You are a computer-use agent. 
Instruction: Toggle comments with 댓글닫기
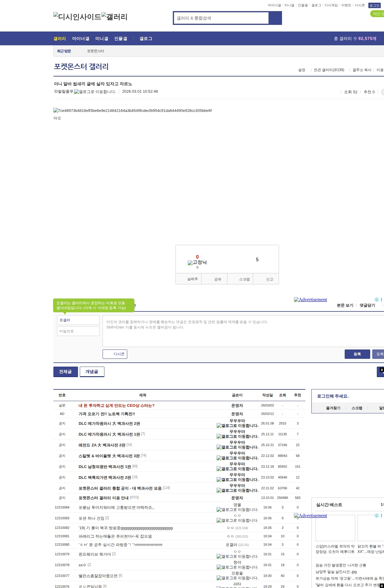click(367, 305)
